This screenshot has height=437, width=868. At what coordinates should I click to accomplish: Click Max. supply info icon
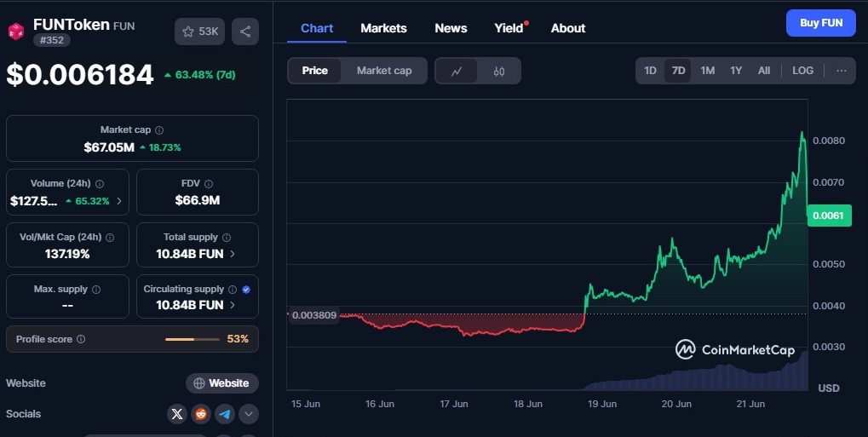pyautogui.click(x=96, y=290)
